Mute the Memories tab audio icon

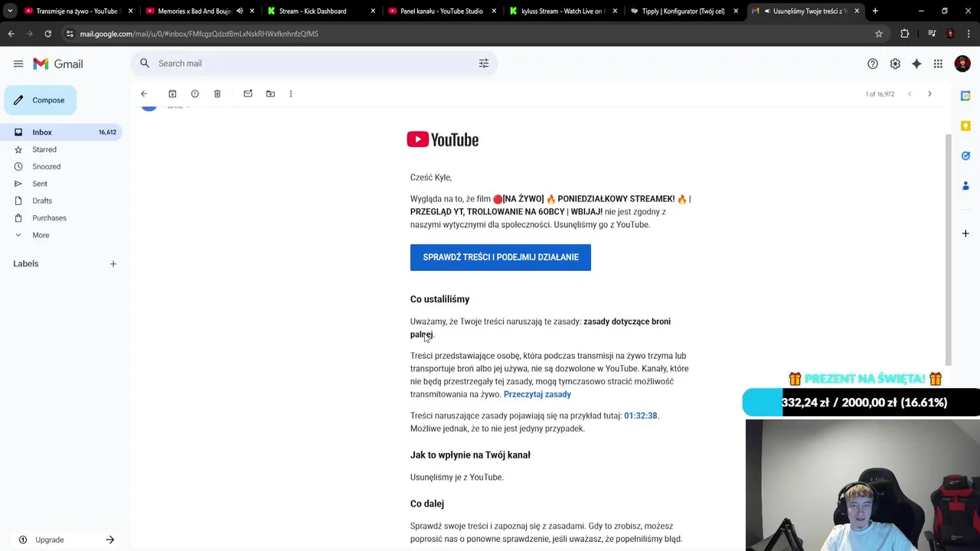pyautogui.click(x=240, y=11)
